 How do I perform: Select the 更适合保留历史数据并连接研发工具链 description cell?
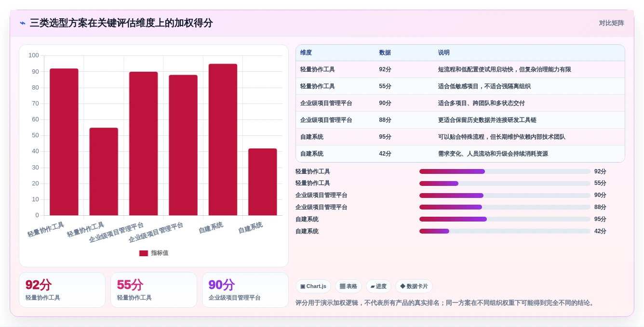[x=487, y=120]
